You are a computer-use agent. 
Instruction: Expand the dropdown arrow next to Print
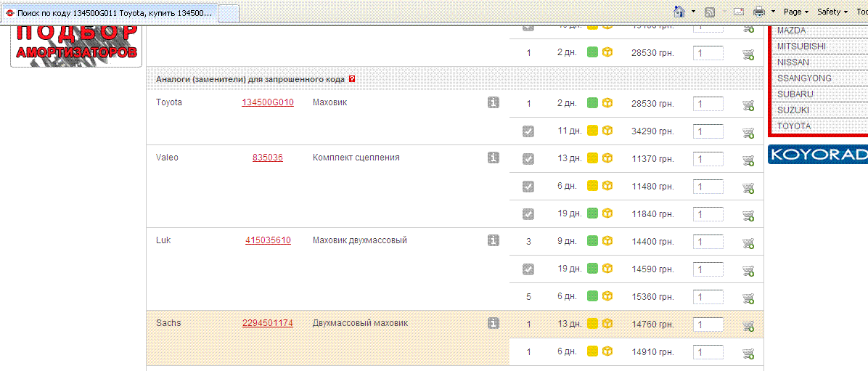click(x=774, y=12)
